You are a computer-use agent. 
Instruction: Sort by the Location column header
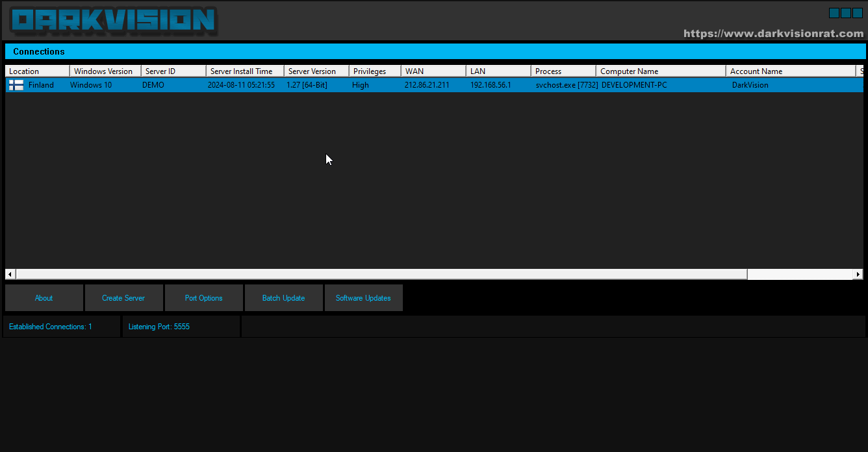coord(38,71)
